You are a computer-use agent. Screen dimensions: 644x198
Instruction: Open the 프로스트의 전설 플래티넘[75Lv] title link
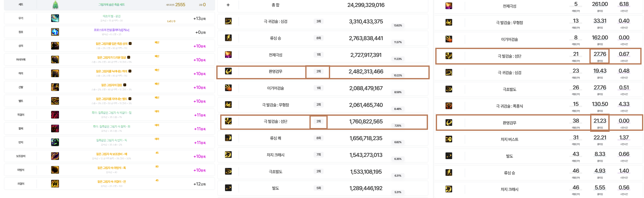[112, 30]
